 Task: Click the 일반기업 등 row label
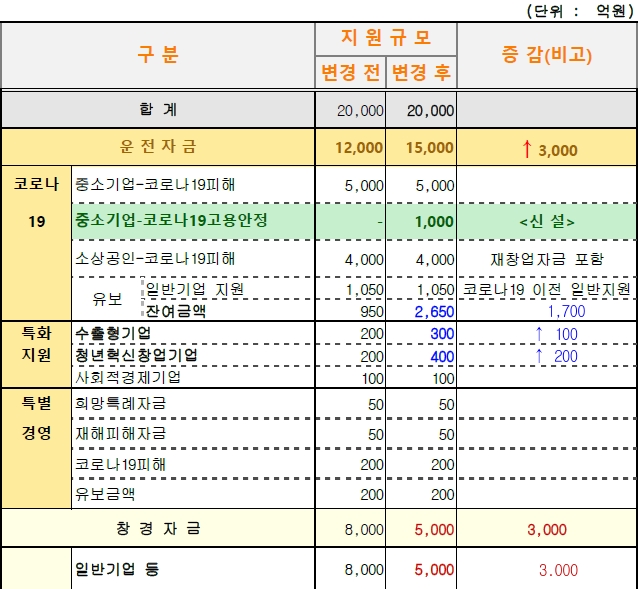pyautogui.click(x=117, y=570)
